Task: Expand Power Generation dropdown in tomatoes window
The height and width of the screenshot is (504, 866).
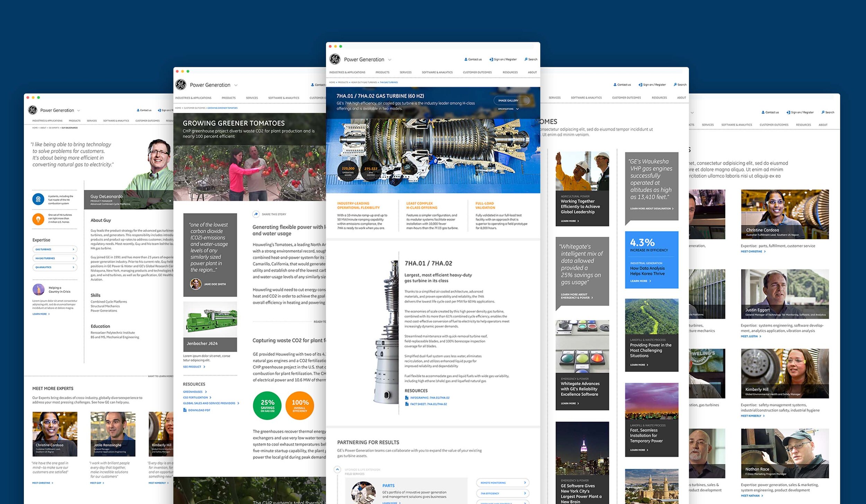Action: click(236, 85)
